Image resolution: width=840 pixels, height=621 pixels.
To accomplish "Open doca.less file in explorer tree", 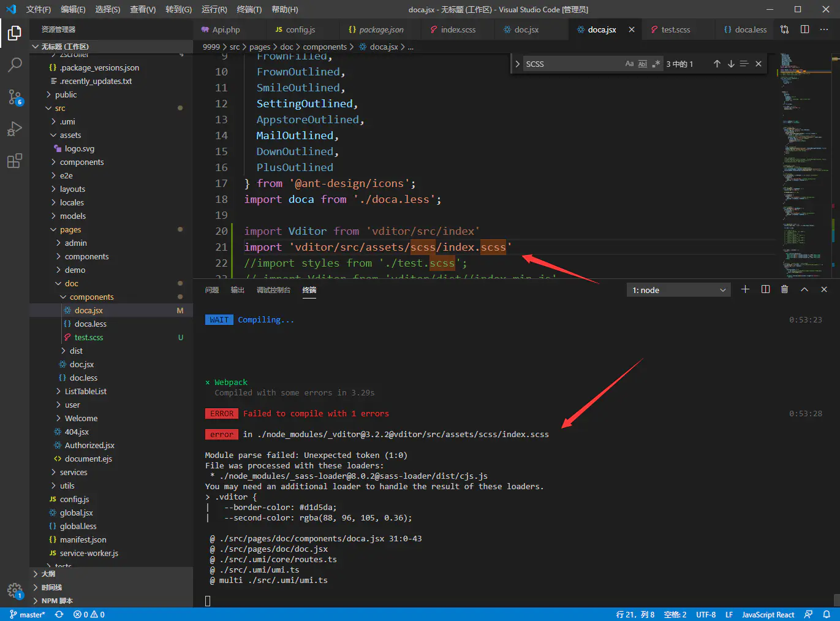I will (x=90, y=324).
